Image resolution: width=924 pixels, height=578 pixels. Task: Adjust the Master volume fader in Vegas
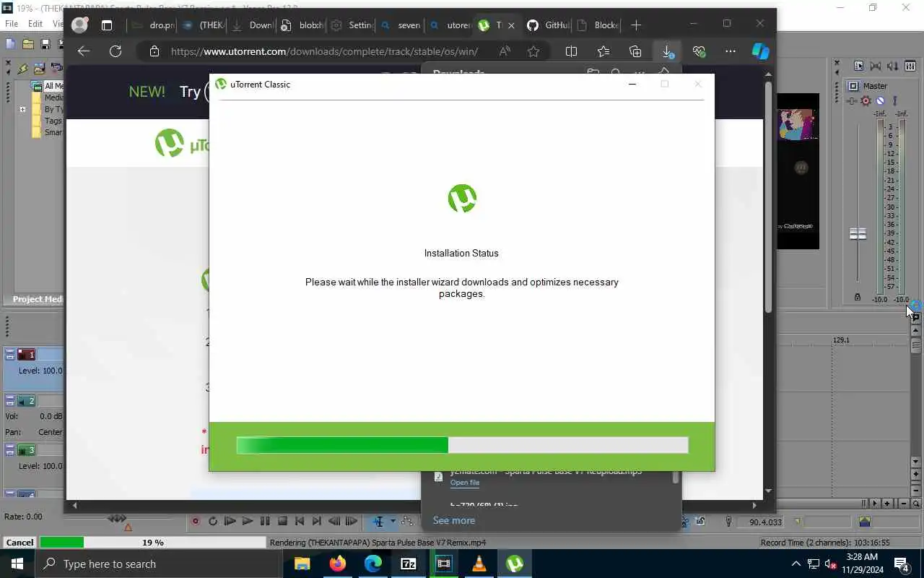coord(858,234)
